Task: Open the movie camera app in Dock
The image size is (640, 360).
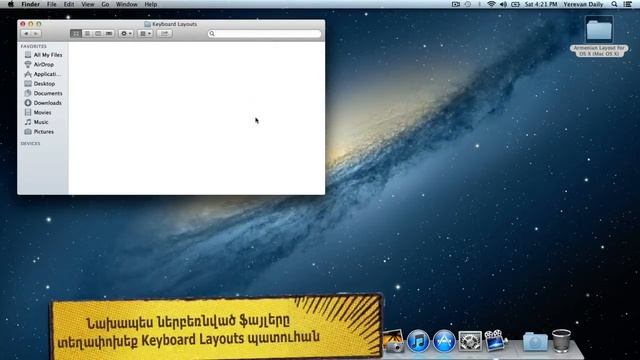Action: pos(495,340)
